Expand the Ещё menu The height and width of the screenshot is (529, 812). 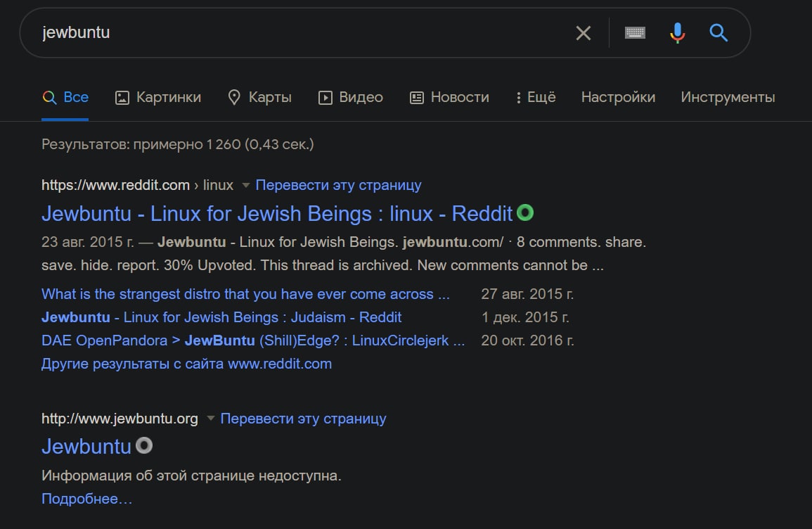[x=536, y=97]
